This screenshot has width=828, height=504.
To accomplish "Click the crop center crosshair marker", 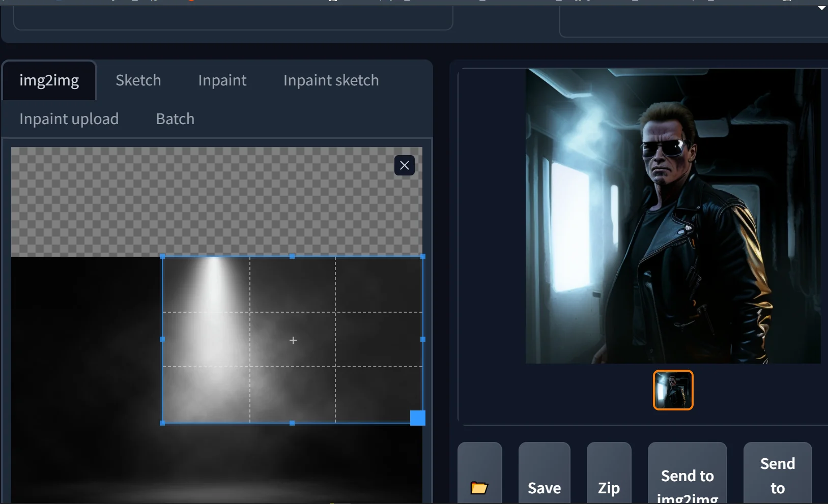I will 293,340.
